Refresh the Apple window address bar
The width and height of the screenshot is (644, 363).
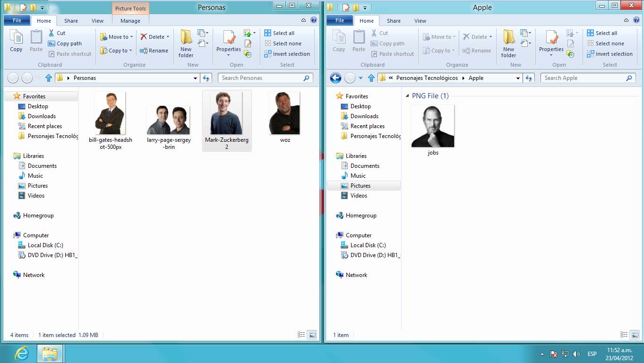tap(529, 78)
